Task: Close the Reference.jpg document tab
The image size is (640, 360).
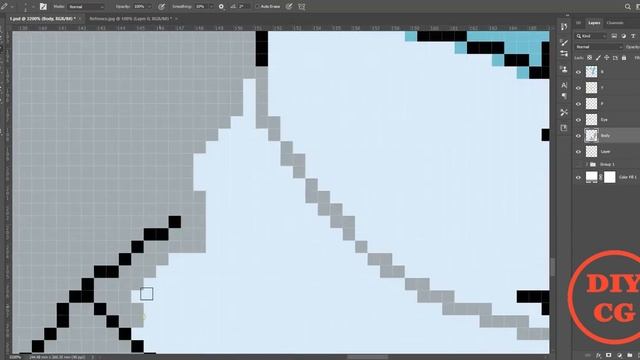Action: click(x=176, y=19)
